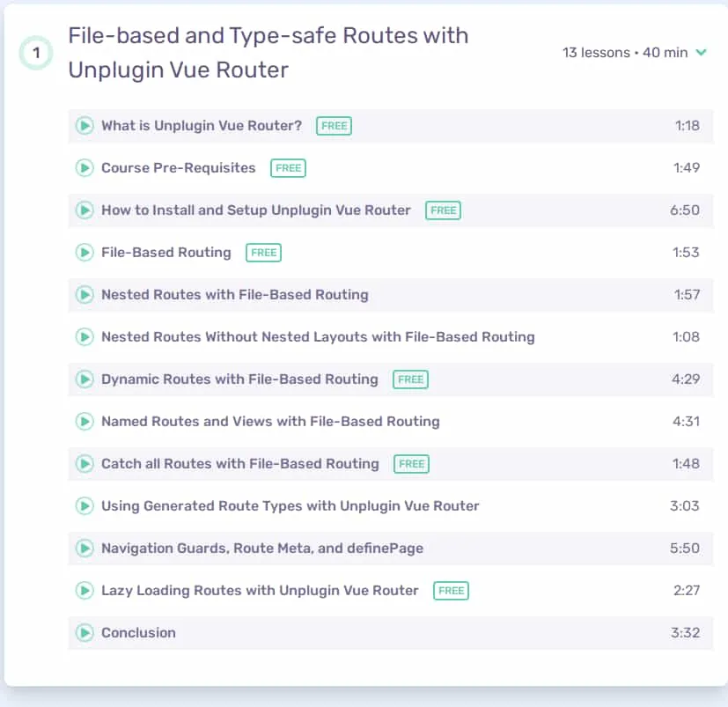Screen dimensions: 728x707
Task: Click play icon beside Catch all Routes lesson
Action: [x=85, y=464]
